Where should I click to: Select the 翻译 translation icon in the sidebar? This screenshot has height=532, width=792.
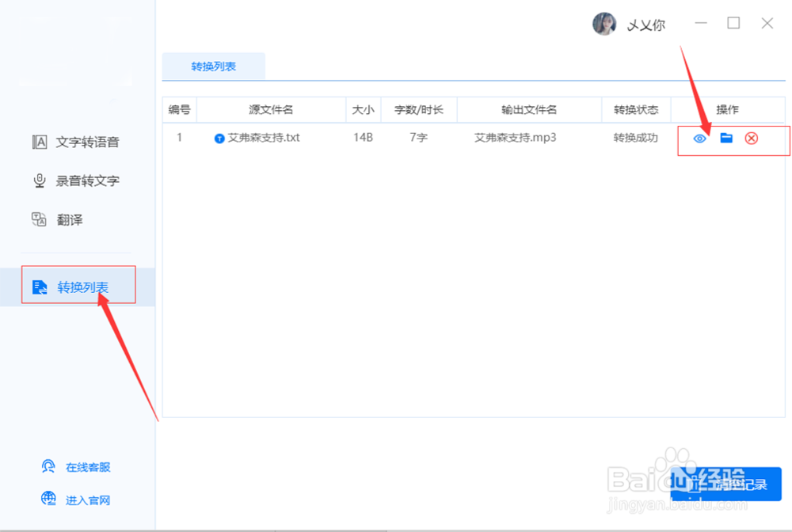(x=39, y=219)
